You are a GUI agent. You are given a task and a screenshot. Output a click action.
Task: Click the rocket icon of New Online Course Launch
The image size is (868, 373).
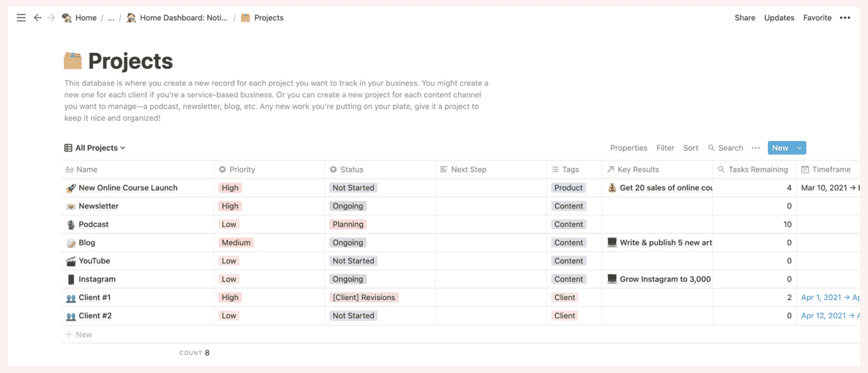70,188
